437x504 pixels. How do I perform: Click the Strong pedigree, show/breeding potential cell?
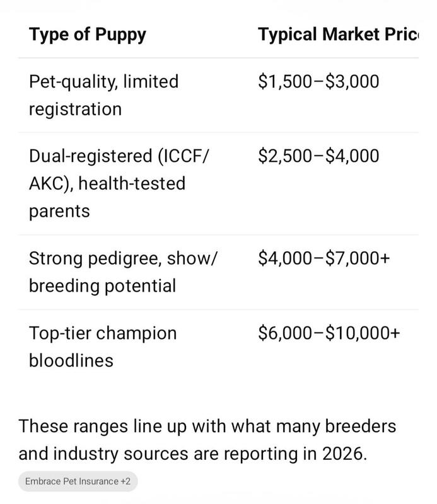point(123,272)
